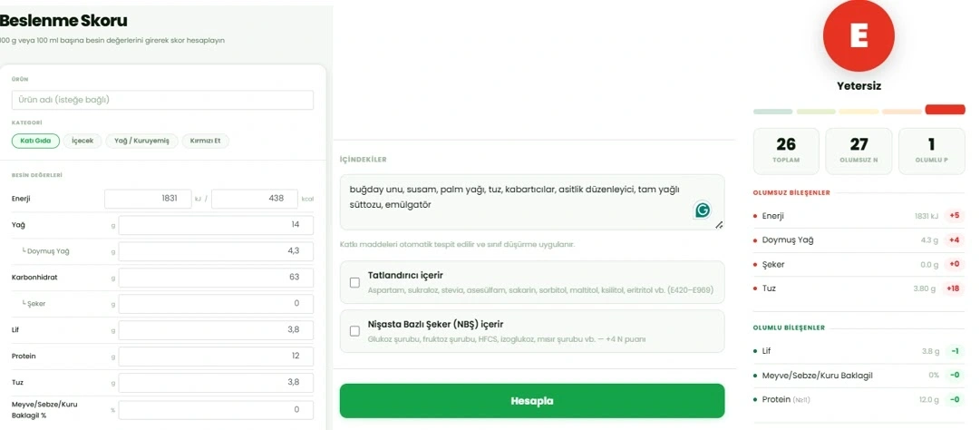
Task: Click the Grammarly icon in ingredients box
Action: [703, 210]
